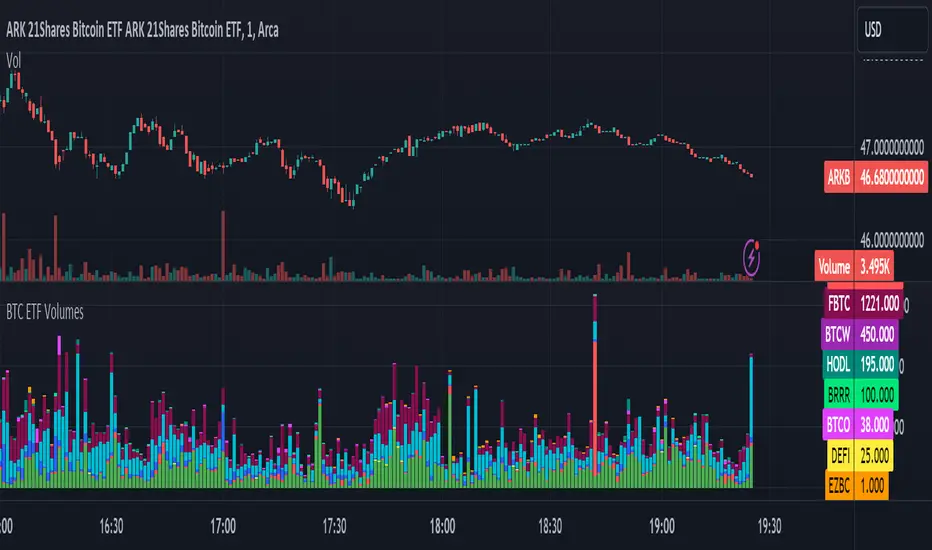Click the yellow DEFI series label
This screenshot has height=550, width=932.
[837, 456]
